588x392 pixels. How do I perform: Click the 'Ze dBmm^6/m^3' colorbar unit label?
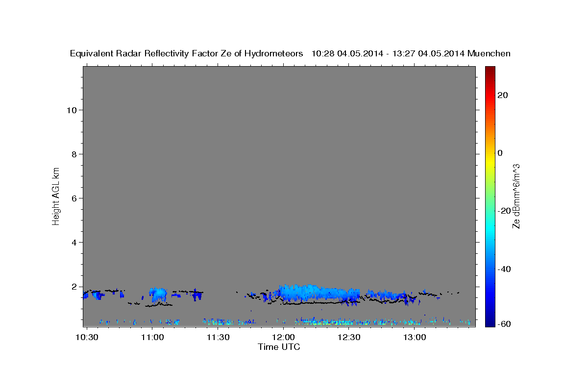point(516,196)
